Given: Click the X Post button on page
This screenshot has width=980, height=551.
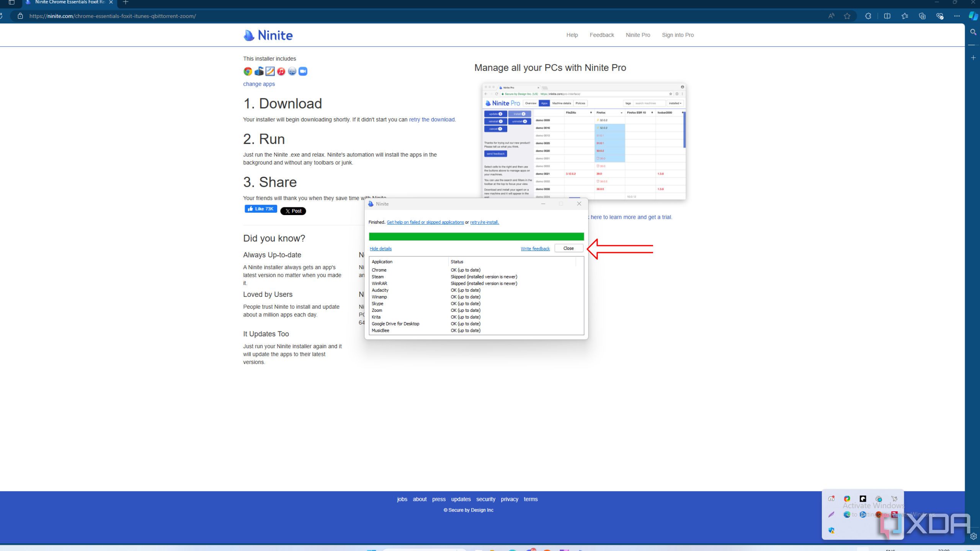Looking at the screenshot, I should [x=293, y=210].
